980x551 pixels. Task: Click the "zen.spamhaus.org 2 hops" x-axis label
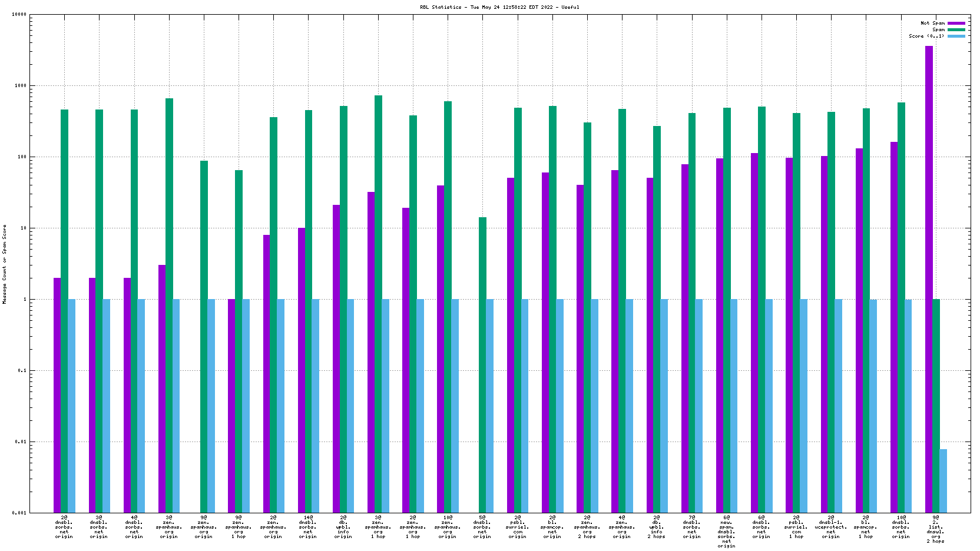[x=587, y=527]
